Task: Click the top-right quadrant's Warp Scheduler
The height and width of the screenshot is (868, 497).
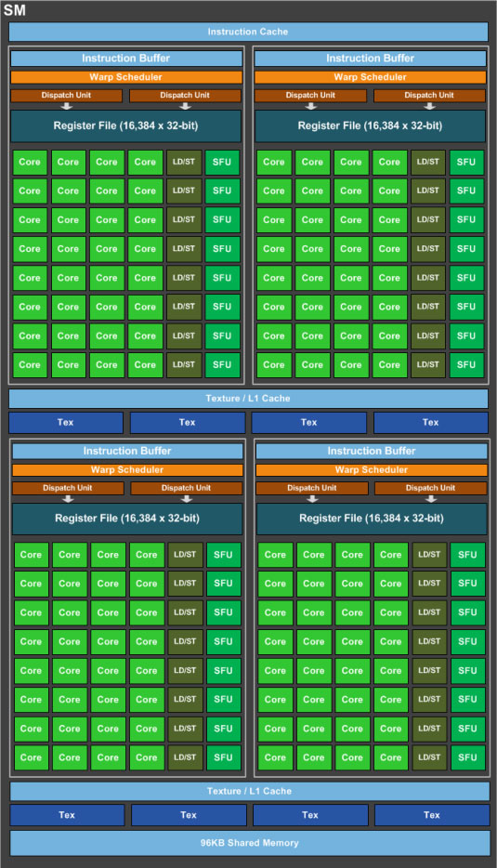Action: click(x=371, y=77)
